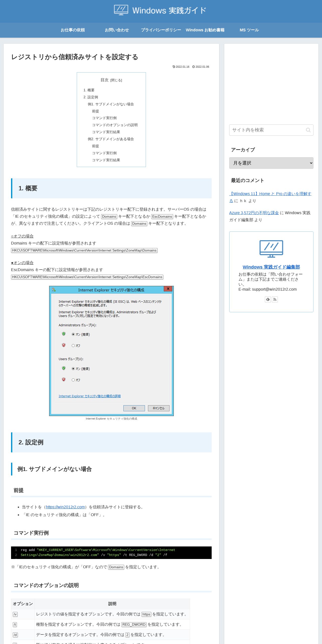
Task: Click the /v option table cell
Action: 23,614
